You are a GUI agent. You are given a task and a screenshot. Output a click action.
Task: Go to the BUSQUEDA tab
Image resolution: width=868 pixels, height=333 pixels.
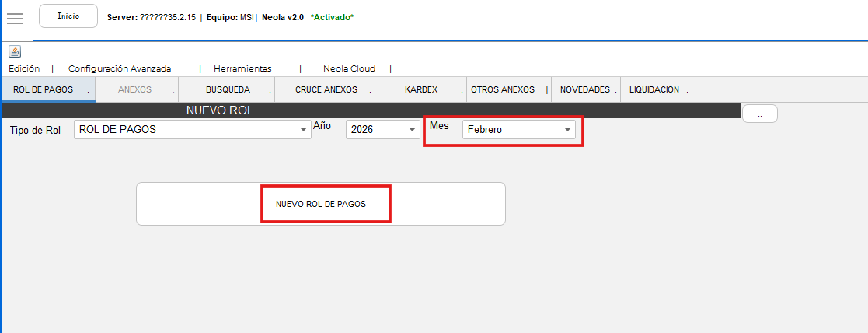pos(228,89)
